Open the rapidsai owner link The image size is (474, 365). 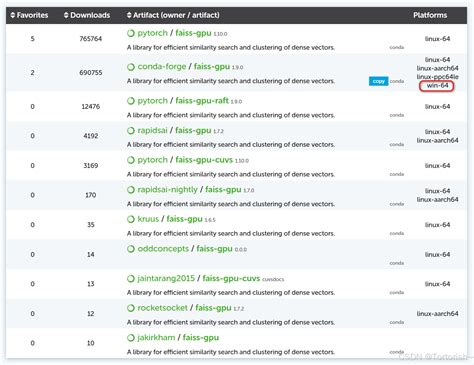coord(152,130)
